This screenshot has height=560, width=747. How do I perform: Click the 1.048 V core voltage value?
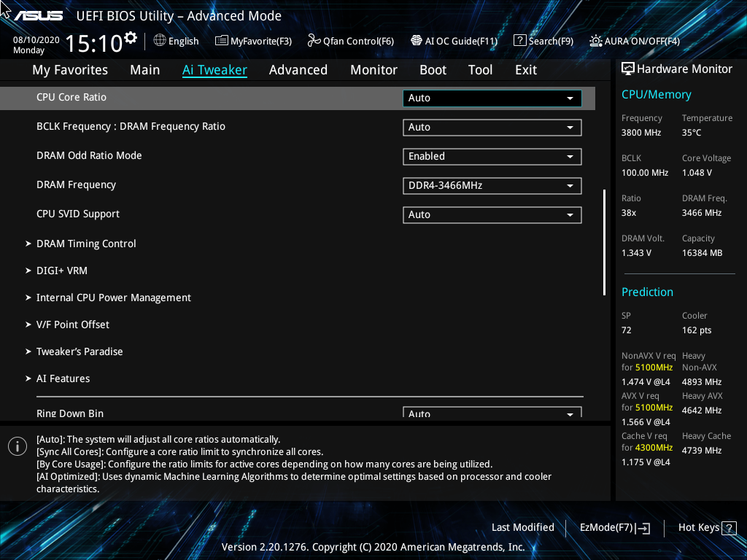(x=697, y=173)
